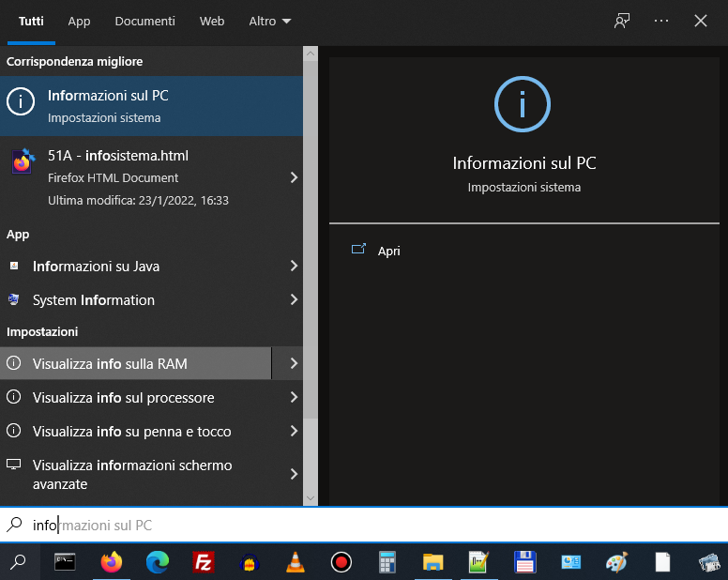
Task: Open Calculator from the taskbar
Action: (x=387, y=562)
